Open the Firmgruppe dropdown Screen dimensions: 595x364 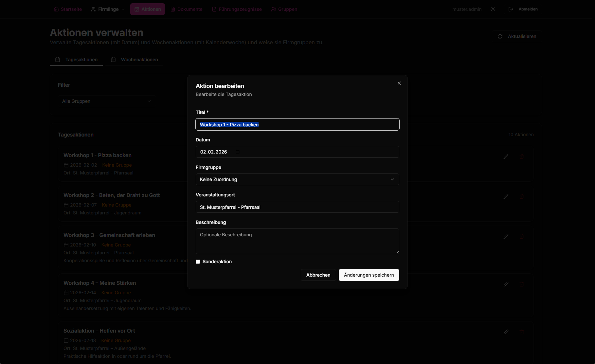click(x=297, y=179)
